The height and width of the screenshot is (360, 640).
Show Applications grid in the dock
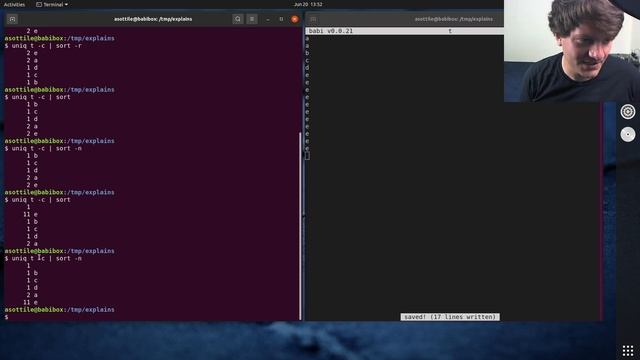click(628, 350)
